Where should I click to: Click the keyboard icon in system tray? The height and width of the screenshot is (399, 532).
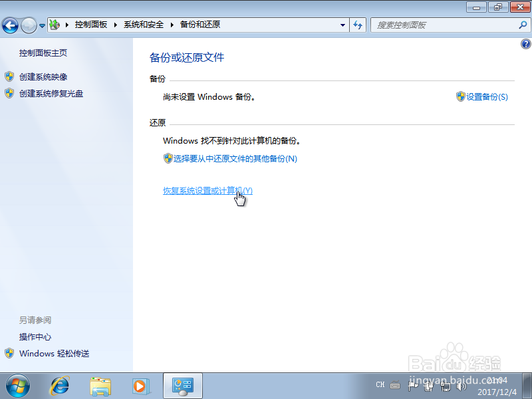[395, 384]
